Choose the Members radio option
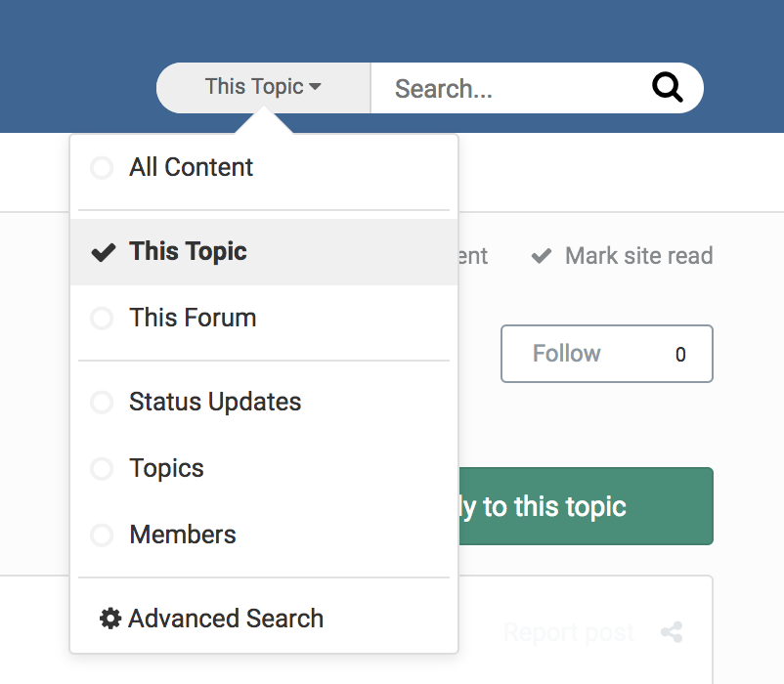 point(102,535)
